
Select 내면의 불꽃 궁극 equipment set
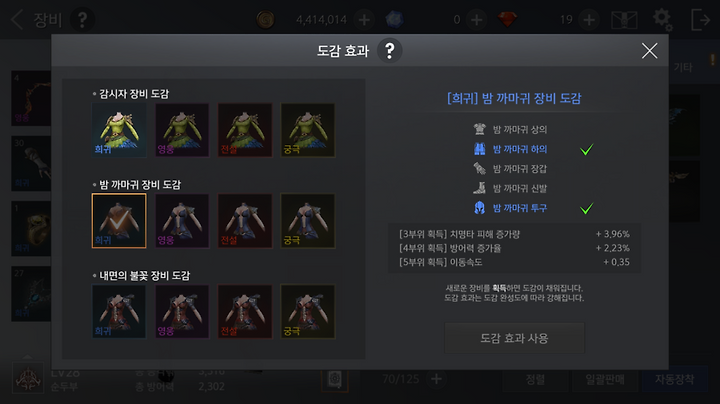(308, 312)
